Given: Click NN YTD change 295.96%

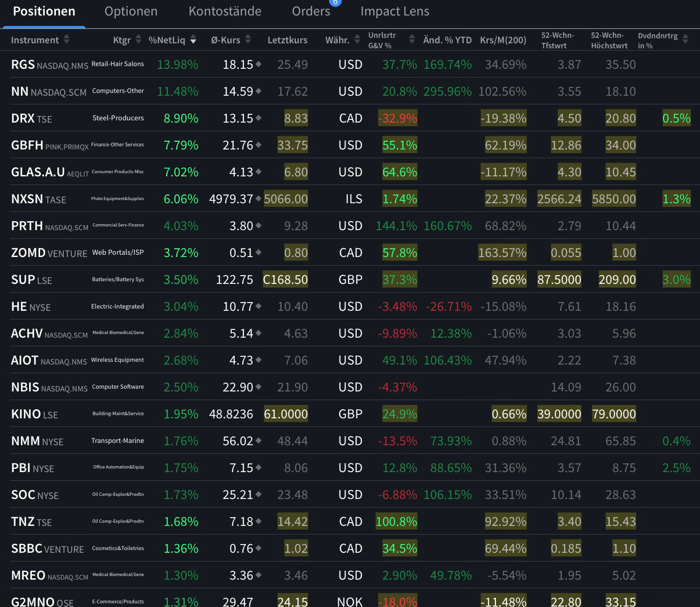Looking at the screenshot, I should [x=448, y=91].
